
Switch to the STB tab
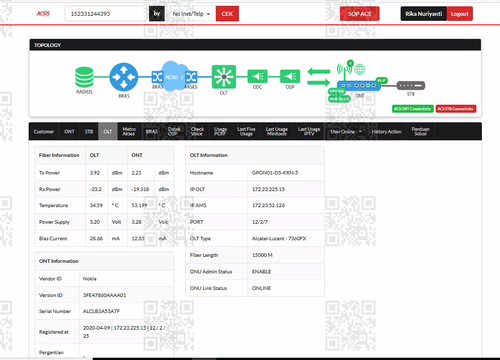(89, 132)
